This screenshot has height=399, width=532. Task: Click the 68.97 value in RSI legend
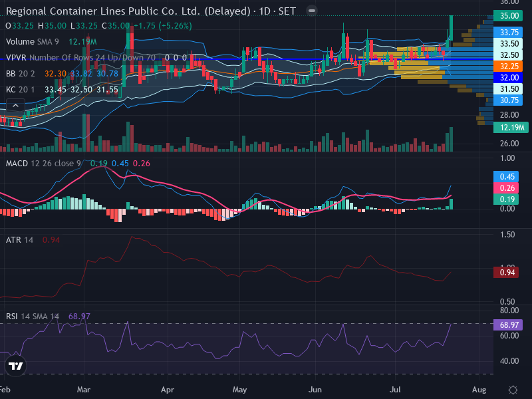coord(79,317)
